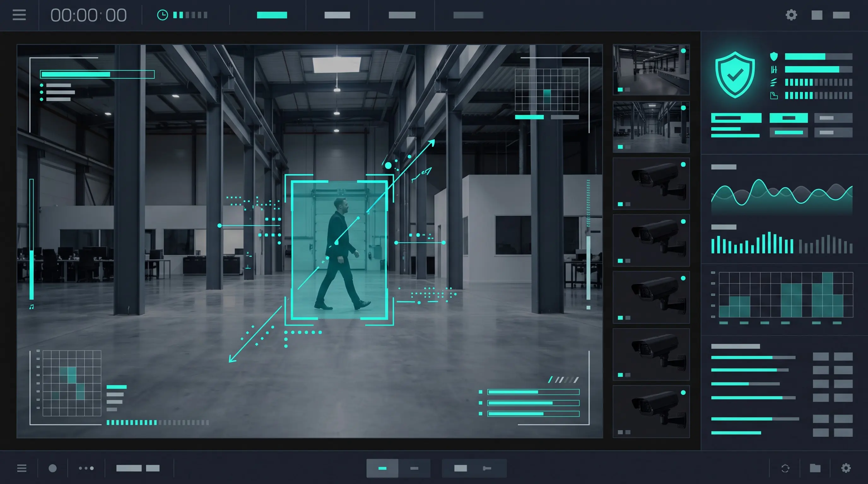Click the outlined teal button below middle button

[x=789, y=132]
